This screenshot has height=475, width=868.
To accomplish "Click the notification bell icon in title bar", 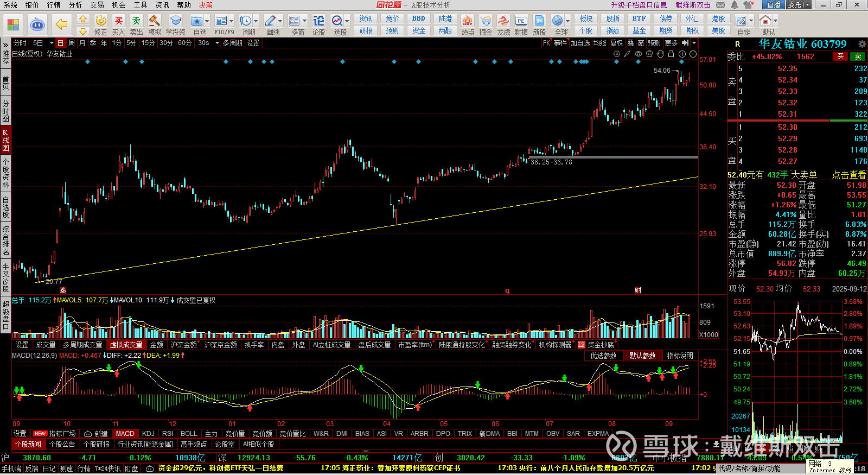I will point(734,5).
